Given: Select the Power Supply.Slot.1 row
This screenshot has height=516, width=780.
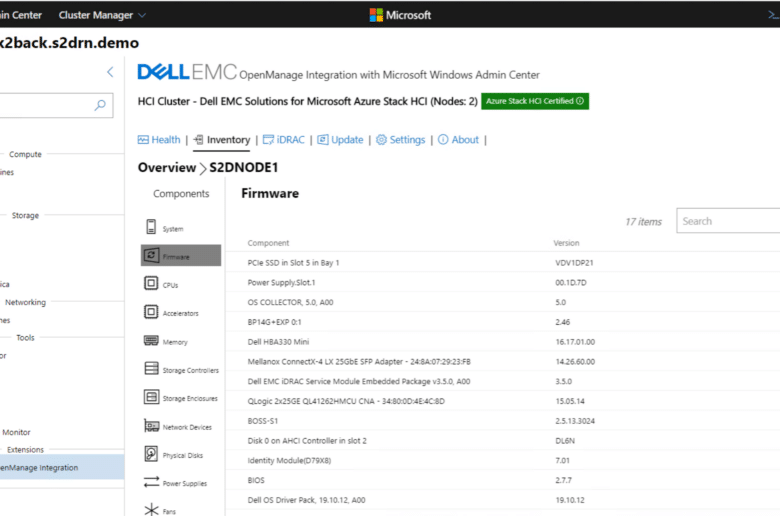Looking at the screenshot, I should point(502,282).
